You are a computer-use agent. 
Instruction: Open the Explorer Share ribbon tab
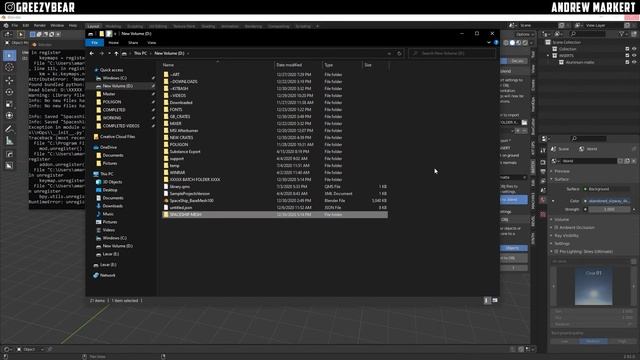tap(133, 42)
